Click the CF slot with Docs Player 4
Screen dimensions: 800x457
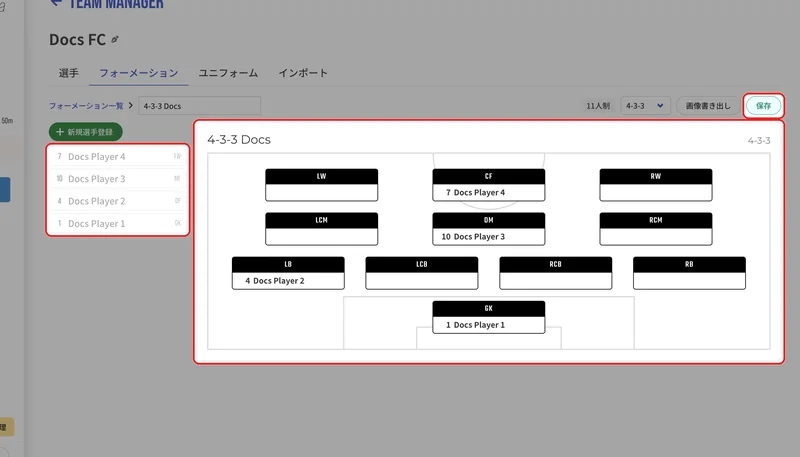489,185
